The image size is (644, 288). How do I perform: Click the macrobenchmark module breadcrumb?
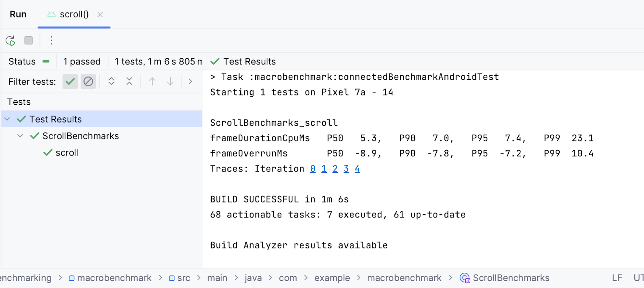tap(114, 278)
